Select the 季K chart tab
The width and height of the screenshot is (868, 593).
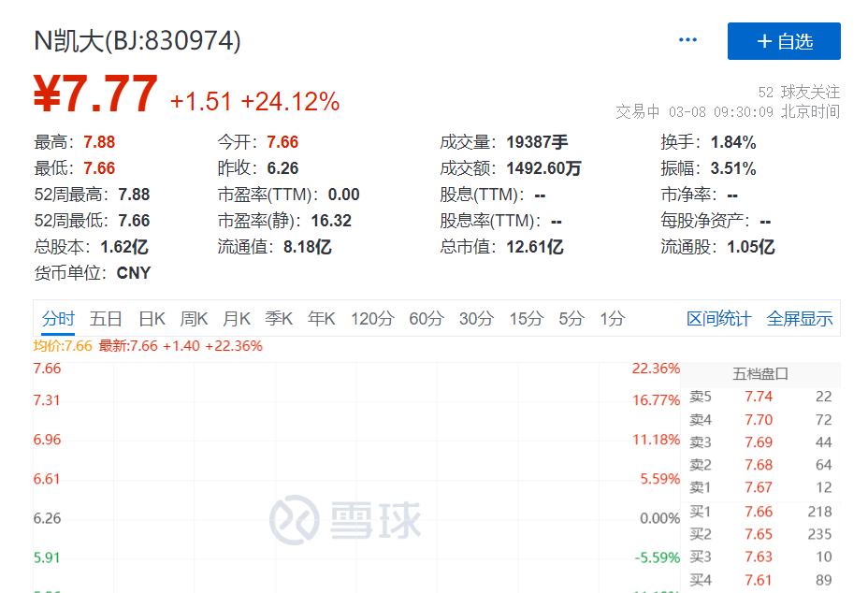[279, 319]
